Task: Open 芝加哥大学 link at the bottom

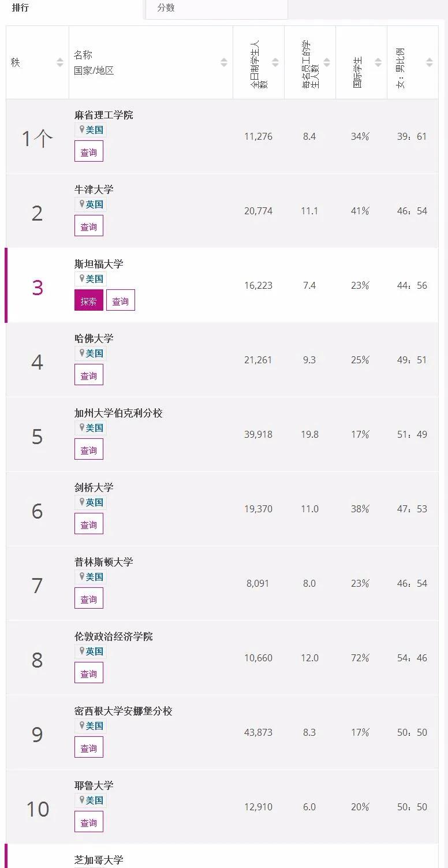Action: [99, 860]
